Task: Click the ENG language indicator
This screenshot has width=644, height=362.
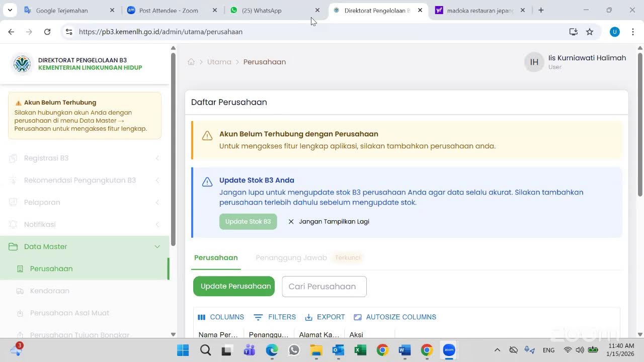Action: click(549, 350)
